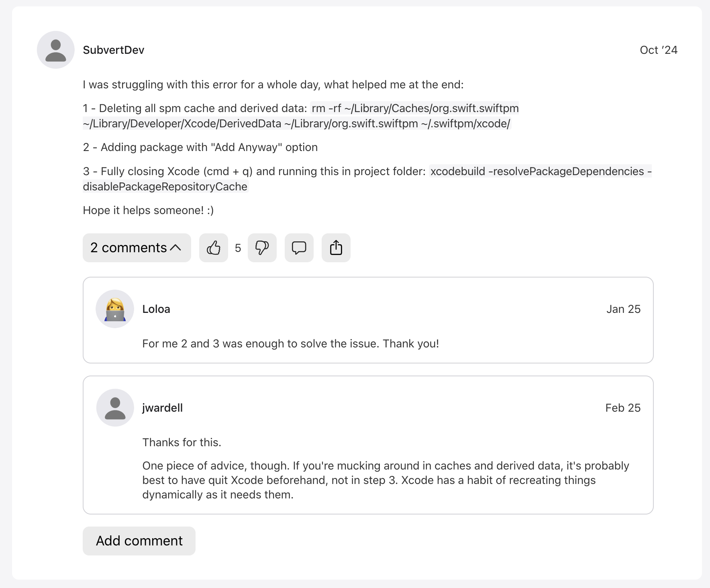
Task: Click SubvertDev's profile avatar
Action: [55, 49]
